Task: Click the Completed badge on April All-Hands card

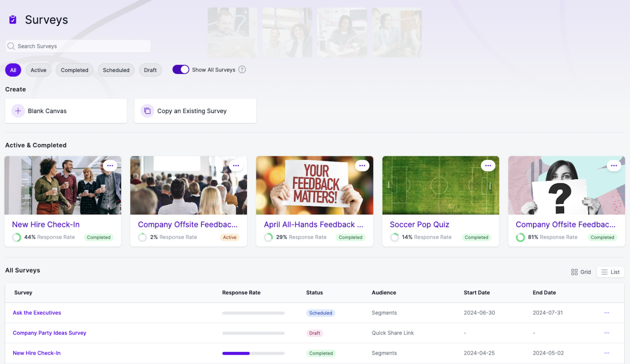Action: 351,237
